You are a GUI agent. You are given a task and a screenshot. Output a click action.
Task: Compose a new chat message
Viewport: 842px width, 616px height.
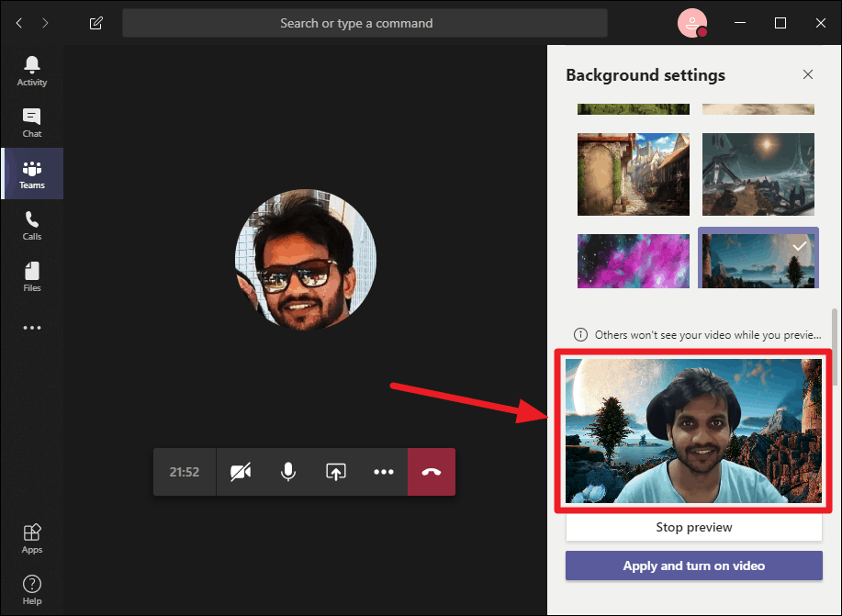[95, 23]
